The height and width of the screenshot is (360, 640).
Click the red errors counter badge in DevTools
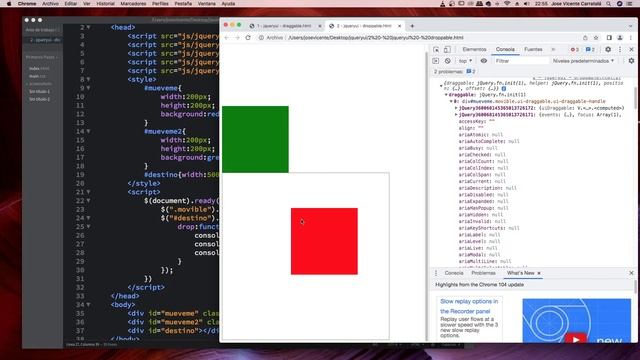pyautogui.click(x=575, y=49)
